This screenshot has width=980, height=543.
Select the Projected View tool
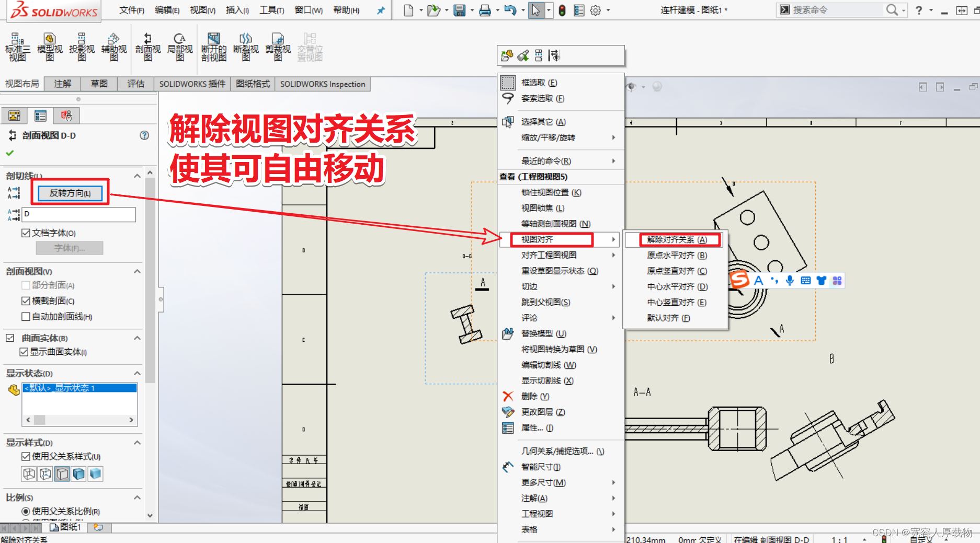click(x=82, y=47)
